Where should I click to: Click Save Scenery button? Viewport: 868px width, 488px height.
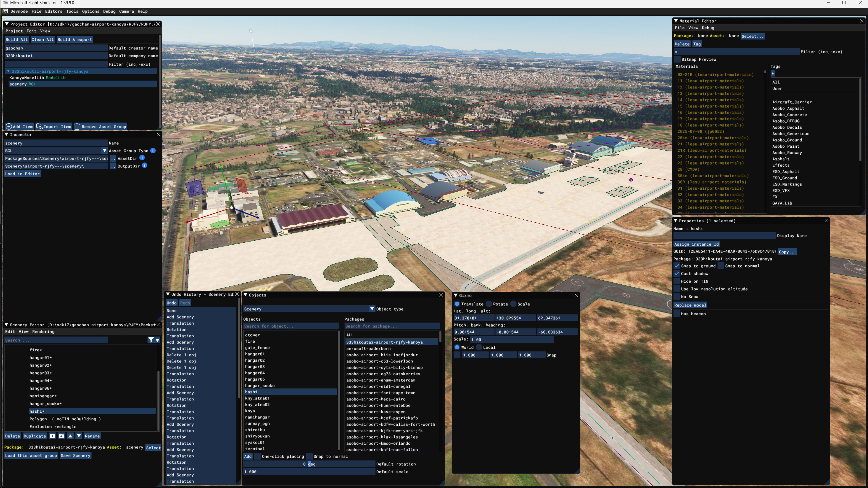75,456
